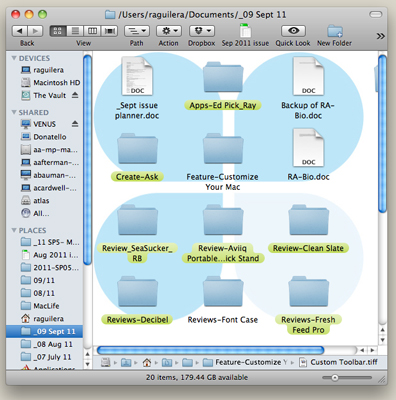Select Review-Aviiq Portable Stand folder

coord(223,233)
